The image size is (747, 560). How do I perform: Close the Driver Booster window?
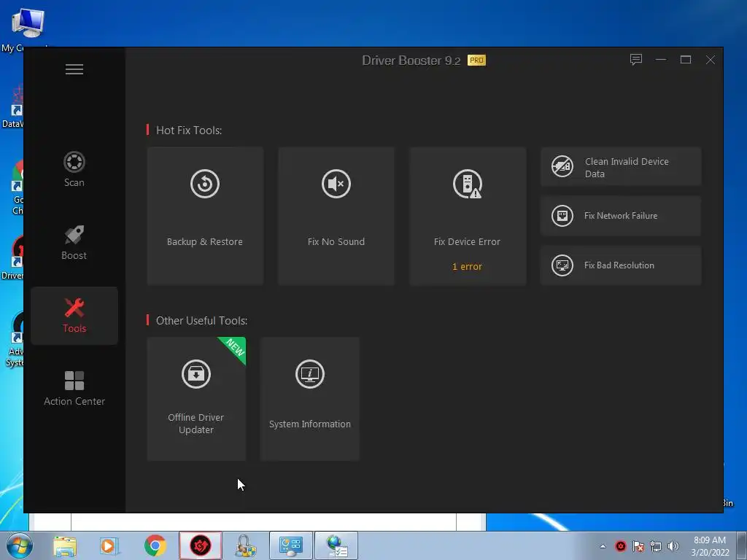pos(711,60)
